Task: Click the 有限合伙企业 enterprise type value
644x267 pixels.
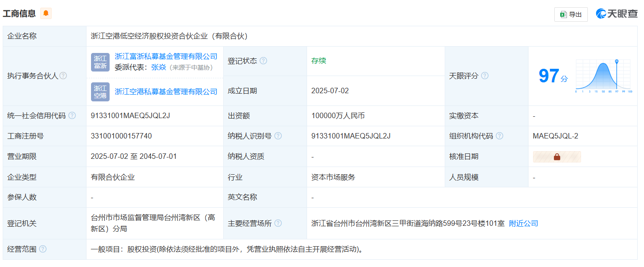Action: (x=113, y=177)
